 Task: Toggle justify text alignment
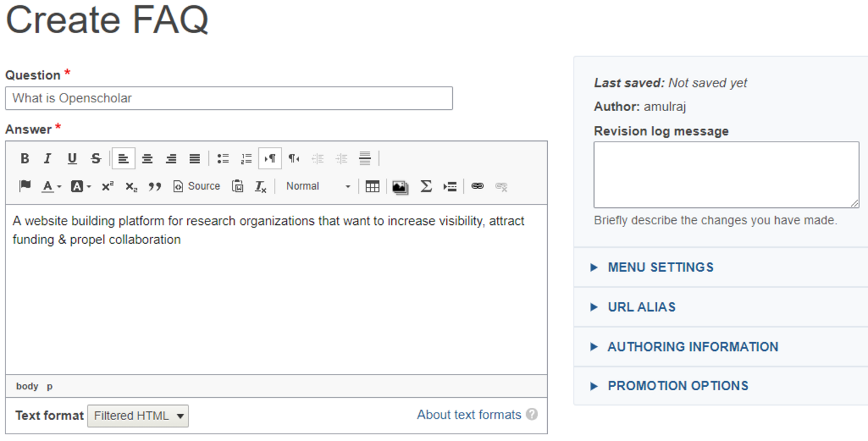tap(195, 159)
